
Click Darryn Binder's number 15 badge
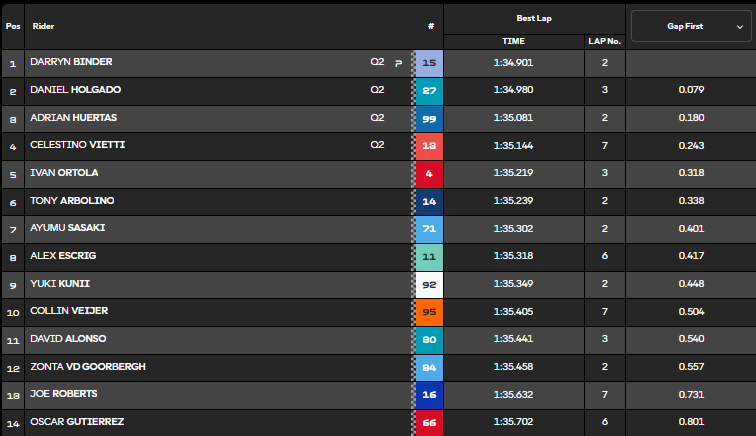coord(429,63)
